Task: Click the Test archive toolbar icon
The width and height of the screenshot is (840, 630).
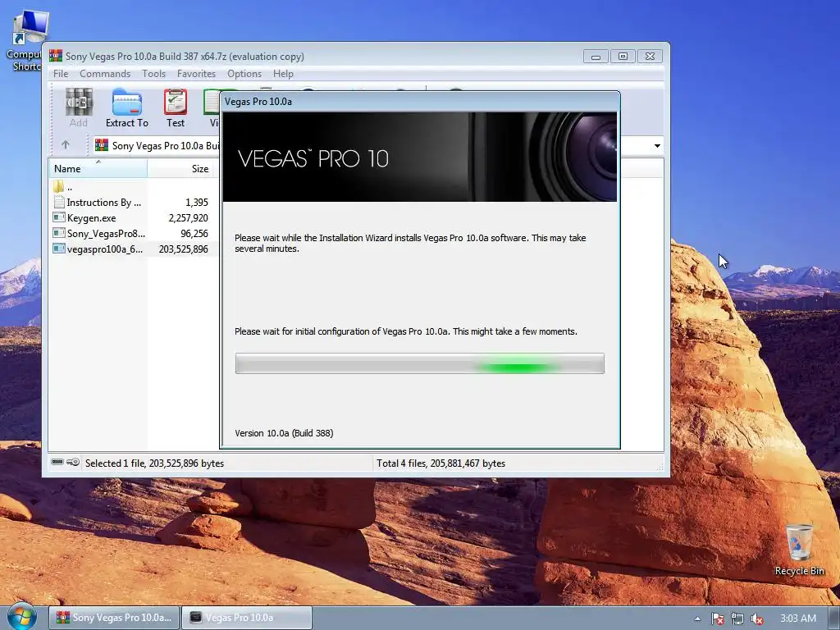Action: pos(176,107)
